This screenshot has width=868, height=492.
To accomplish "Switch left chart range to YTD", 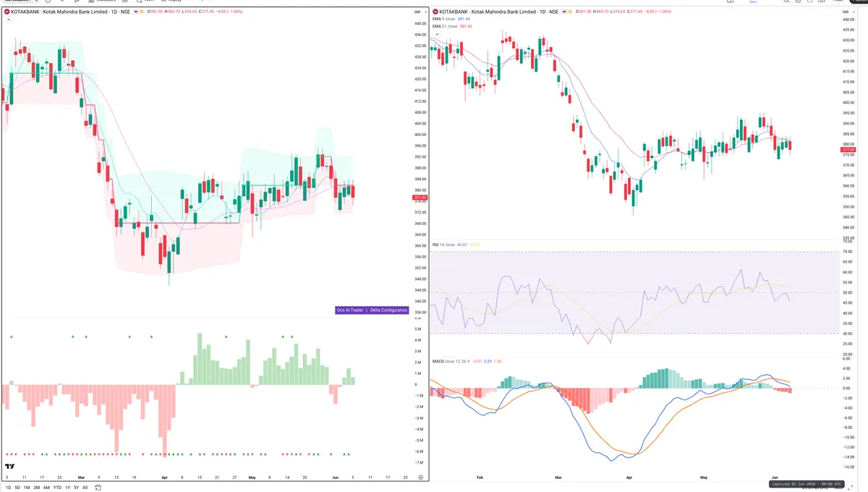I will pos(57,488).
